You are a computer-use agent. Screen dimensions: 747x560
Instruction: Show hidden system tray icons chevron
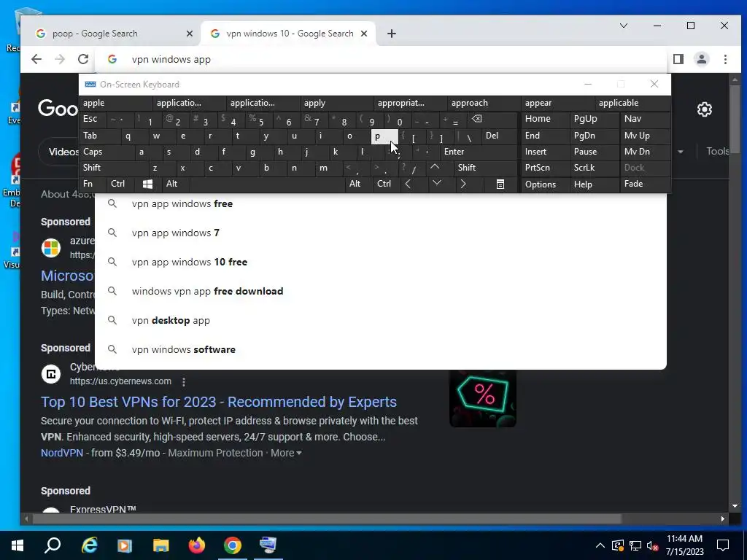[x=600, y=545]
